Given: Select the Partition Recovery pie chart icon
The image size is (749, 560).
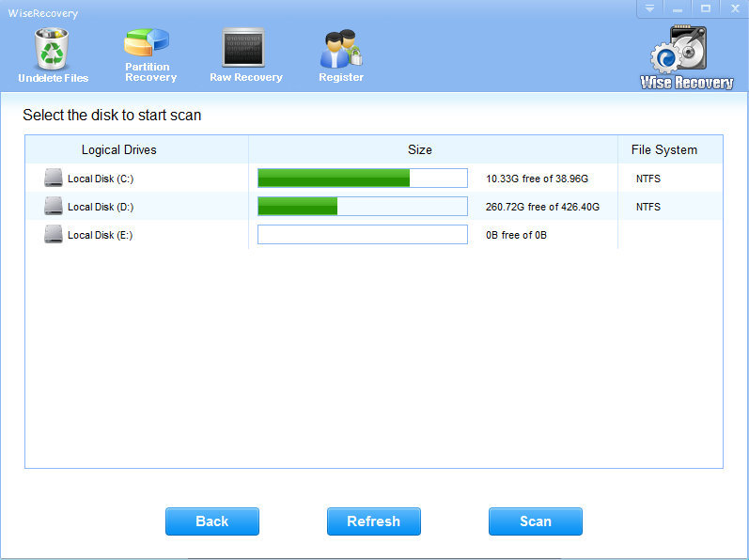Looking at the screenshot, I should coord(148,43).
